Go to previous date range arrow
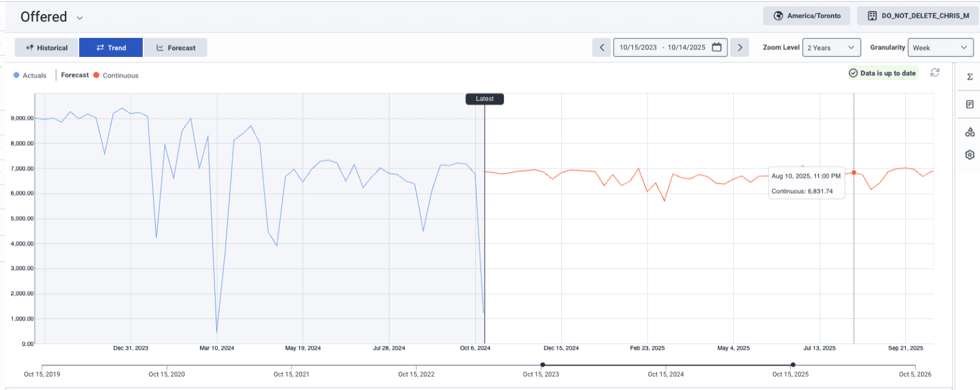The height and width of the screenshot is (390, 980). (x=601, y=47)
